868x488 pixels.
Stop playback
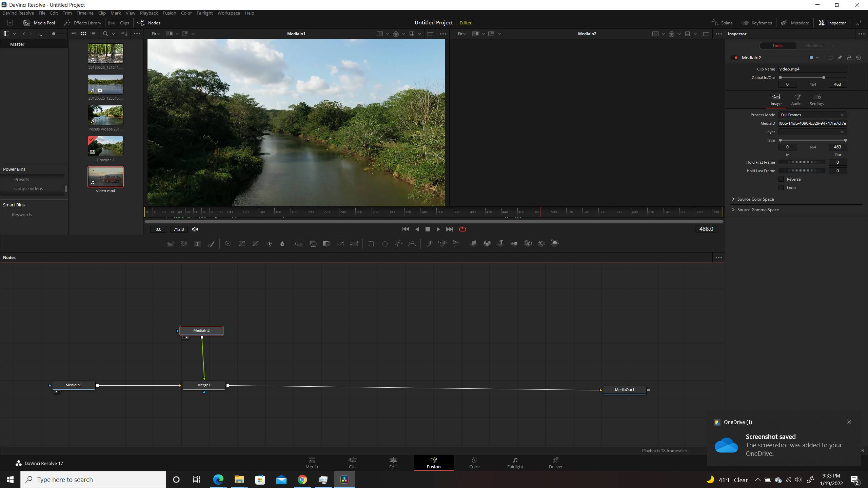coord(428,229)
